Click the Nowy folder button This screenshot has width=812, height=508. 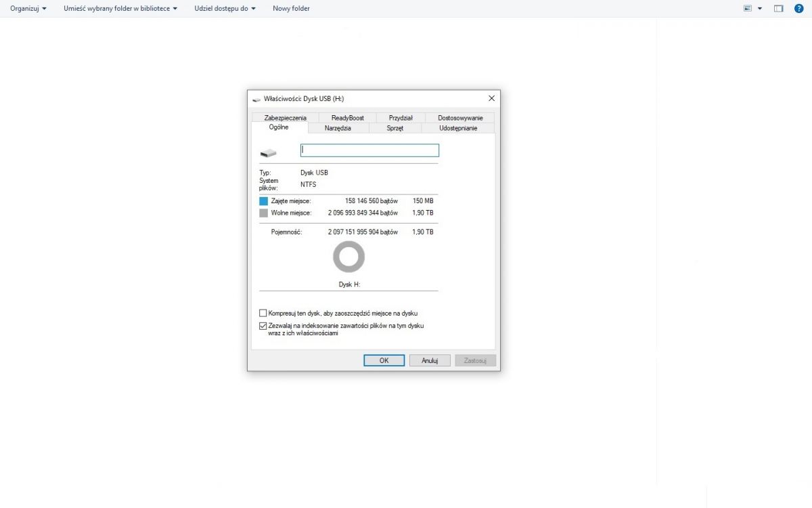coord(291,9)
